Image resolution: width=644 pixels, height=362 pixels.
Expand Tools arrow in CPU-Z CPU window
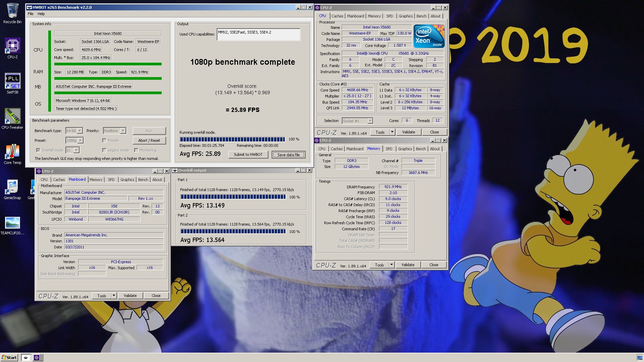click(392, 132)
